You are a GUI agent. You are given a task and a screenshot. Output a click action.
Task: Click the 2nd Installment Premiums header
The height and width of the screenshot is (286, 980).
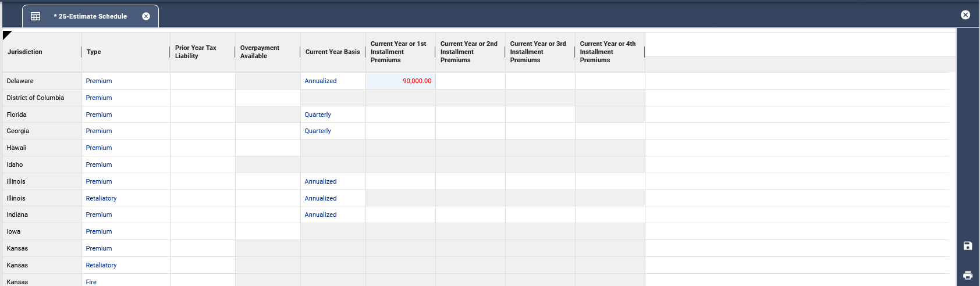pyautogui.click(x=470, y=52)
